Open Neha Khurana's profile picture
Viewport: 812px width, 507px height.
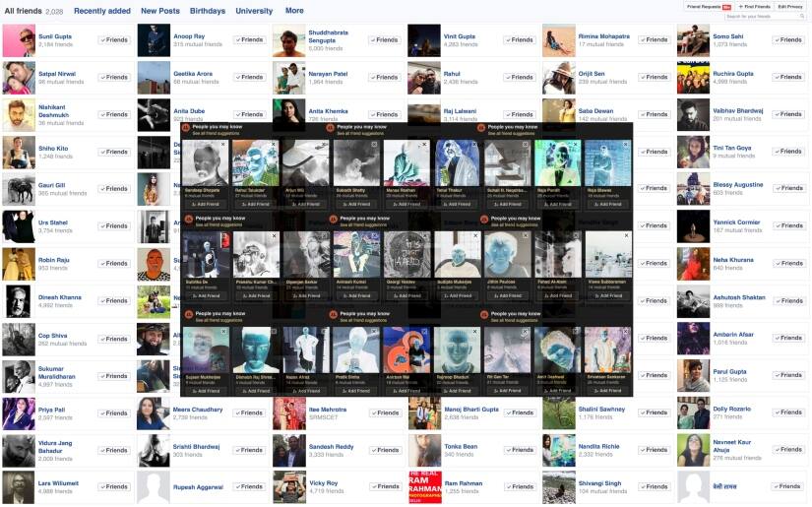click(x=693, y=264)
